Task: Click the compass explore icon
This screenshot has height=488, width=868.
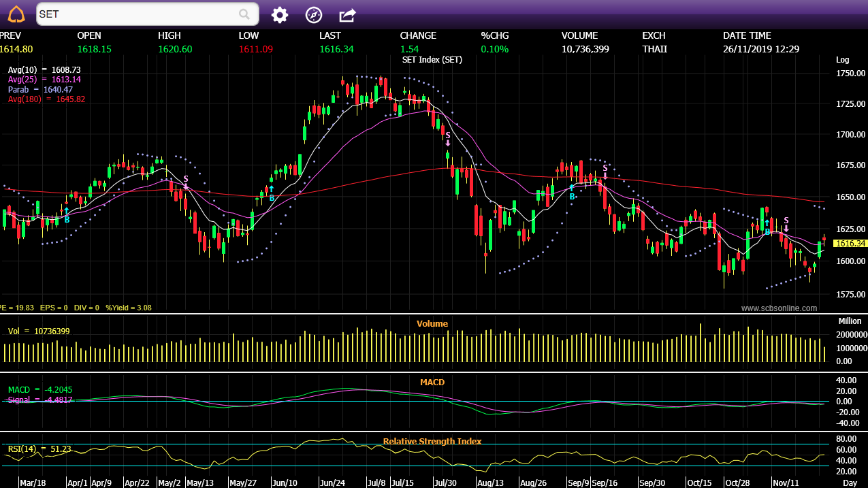Action: 313,15
